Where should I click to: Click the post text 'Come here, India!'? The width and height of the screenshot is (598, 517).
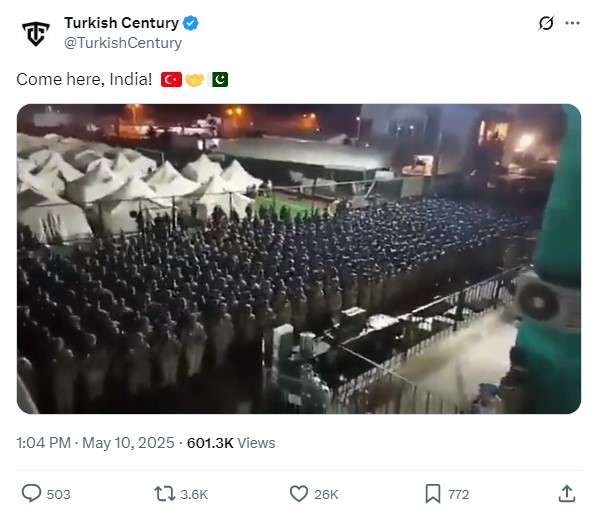[84, 79]
